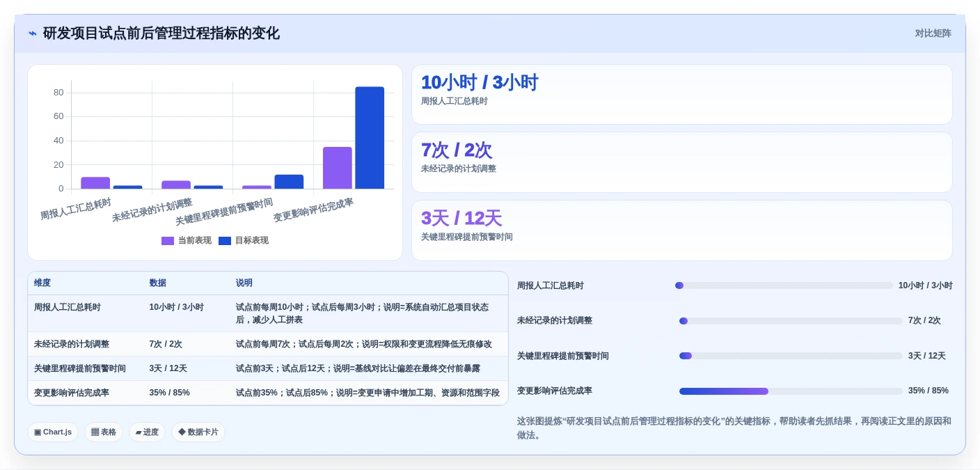Click chart axis label 周报人工汇总耗时
The width and height of the screenshot is (980, 470).
tap(76, 209)
